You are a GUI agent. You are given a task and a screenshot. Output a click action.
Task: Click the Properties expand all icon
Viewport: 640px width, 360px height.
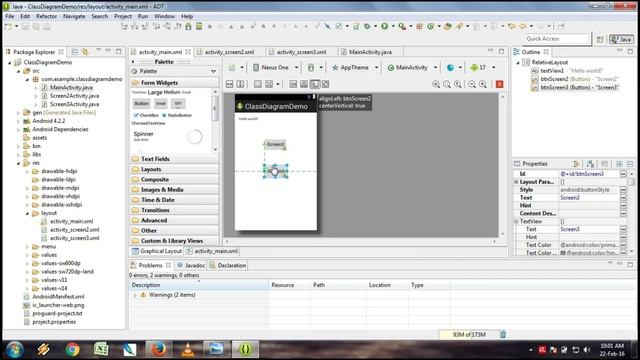(619, 164)
